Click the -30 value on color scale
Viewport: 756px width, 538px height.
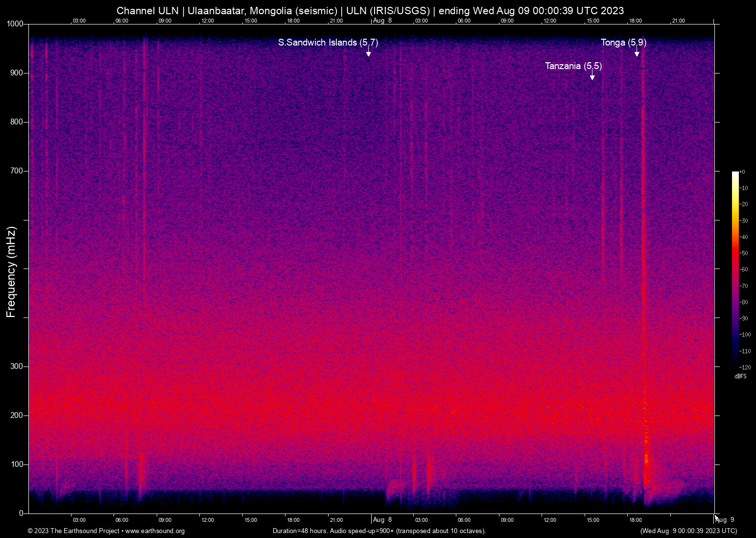[743, 221]
